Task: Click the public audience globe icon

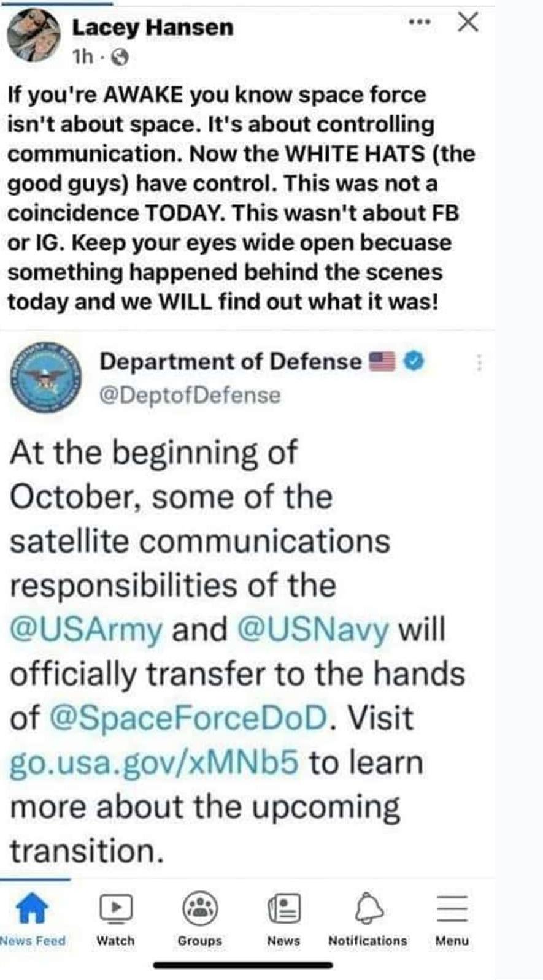Action: click(121, 58)
